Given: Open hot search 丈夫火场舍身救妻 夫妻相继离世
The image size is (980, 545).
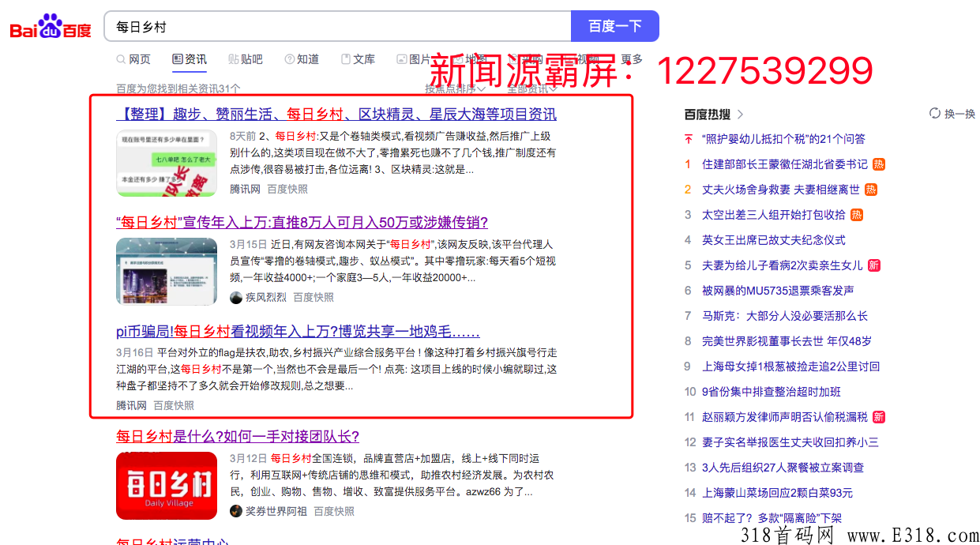Looking at the screenshot, I should coord(781,190).
